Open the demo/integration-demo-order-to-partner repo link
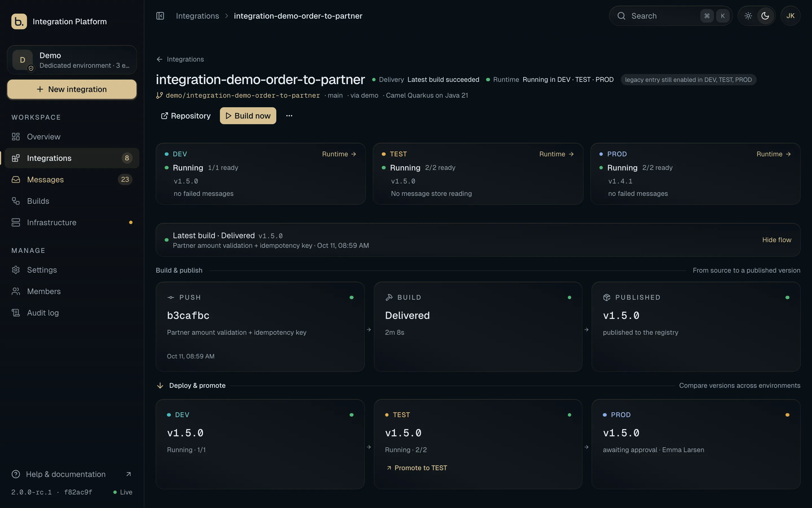Screen dimensions: 812x508 (242, 95)
